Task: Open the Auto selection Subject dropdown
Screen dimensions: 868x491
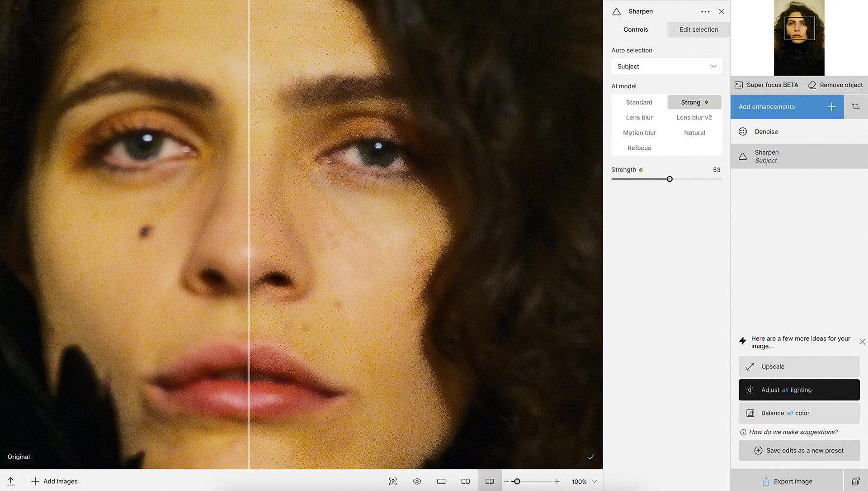Action: coord(666,67)
